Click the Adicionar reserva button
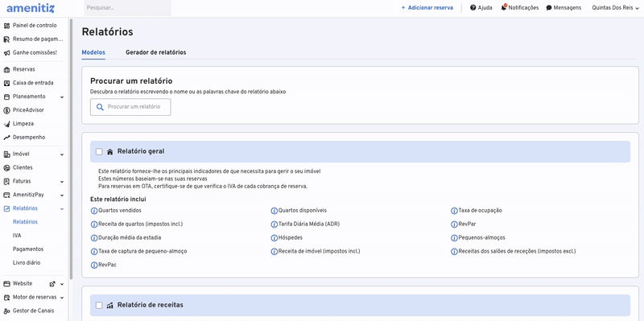 click(x=427, y=8)
